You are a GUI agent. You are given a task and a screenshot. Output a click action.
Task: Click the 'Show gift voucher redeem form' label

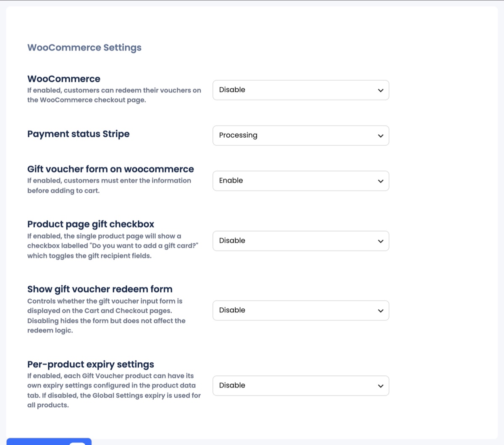click(100, 289)
